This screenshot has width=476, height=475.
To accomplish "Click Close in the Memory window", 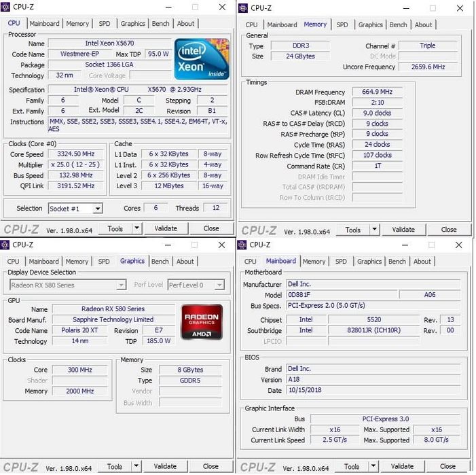I will tap(449, 229).
